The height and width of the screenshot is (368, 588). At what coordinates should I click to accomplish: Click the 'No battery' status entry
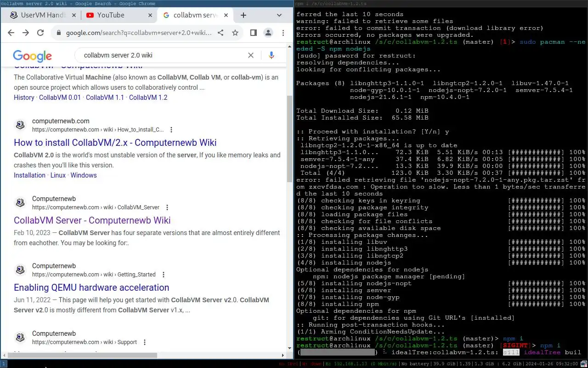[415, 364]
